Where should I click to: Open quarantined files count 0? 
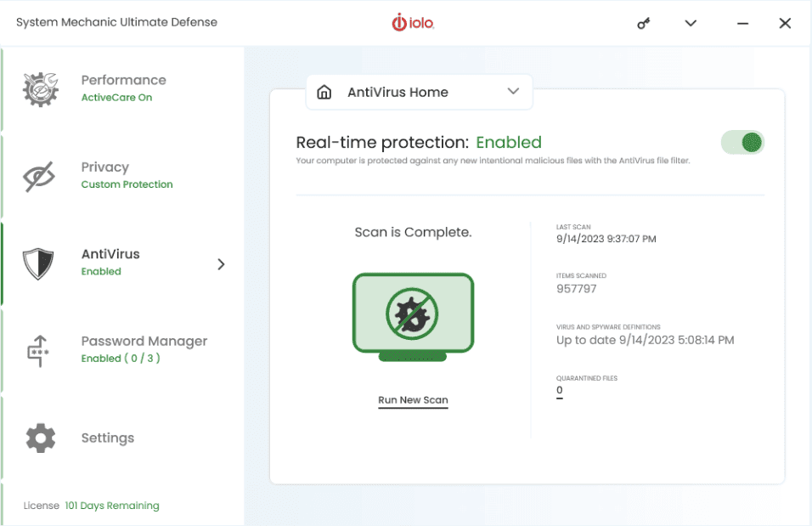(x=559, y=391)
